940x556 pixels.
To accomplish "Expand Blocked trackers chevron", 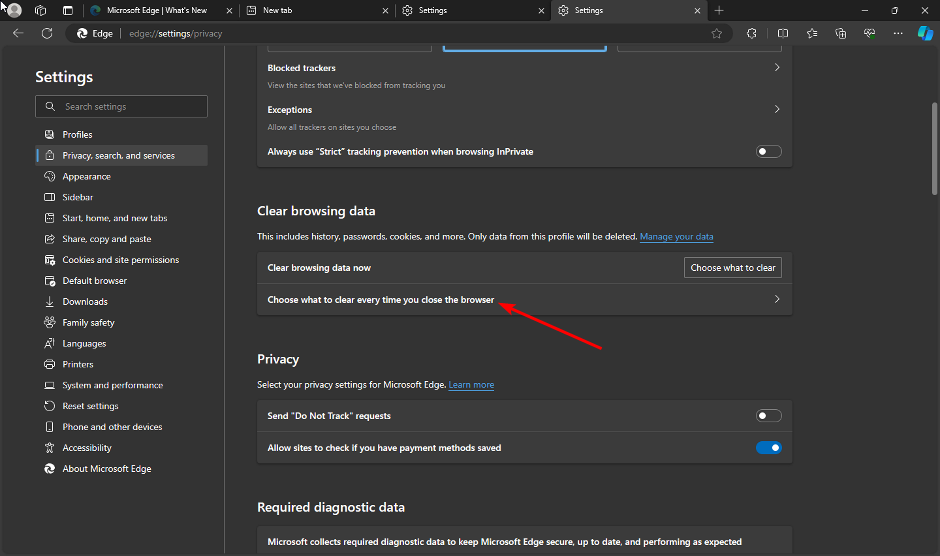I will [x=777, y=67].
